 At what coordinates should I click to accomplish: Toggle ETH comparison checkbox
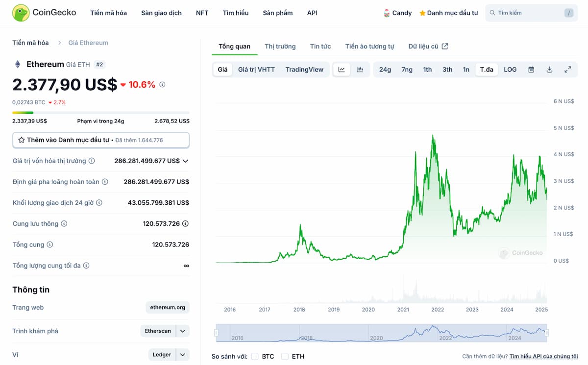[285, 356]
